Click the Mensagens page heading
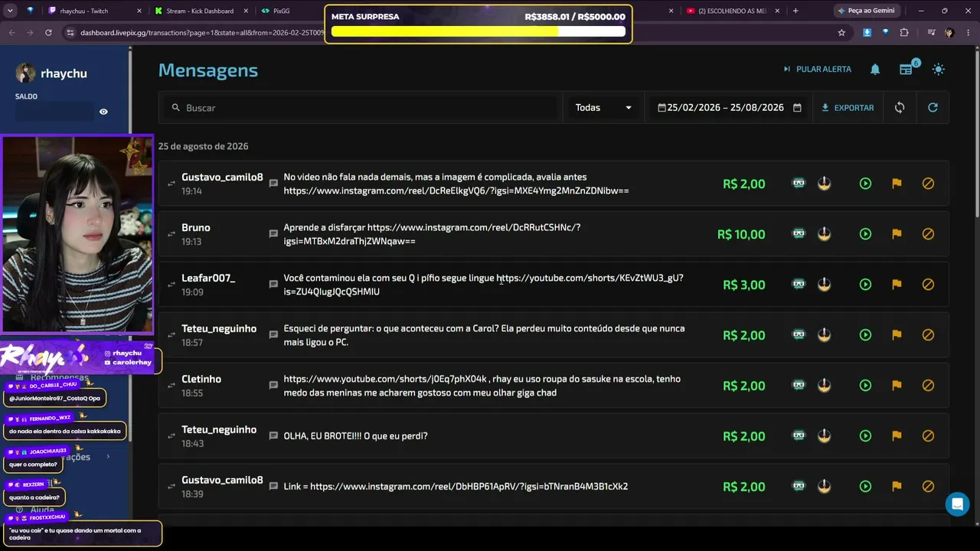The width and height of the screenshot is (980, 551). 208,70
